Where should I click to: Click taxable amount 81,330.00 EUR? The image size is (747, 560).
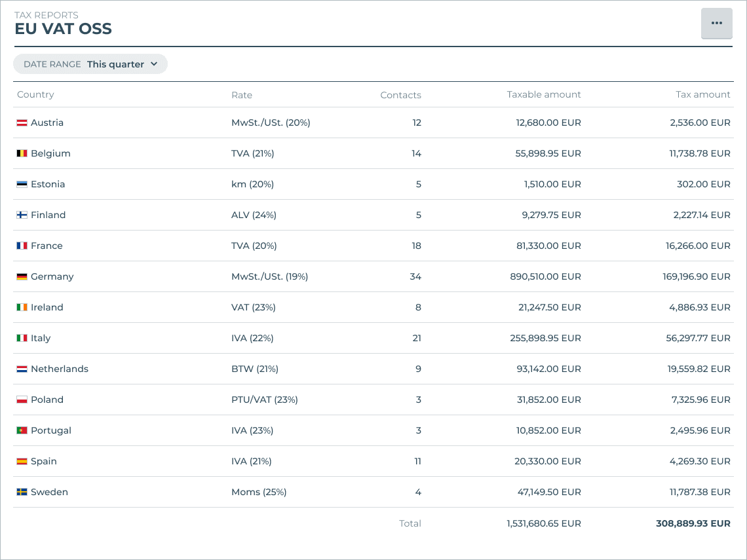coord(549,246)
